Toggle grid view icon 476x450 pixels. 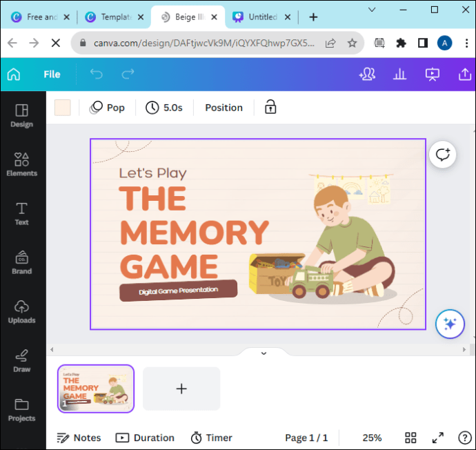click(x=410, y=438)
